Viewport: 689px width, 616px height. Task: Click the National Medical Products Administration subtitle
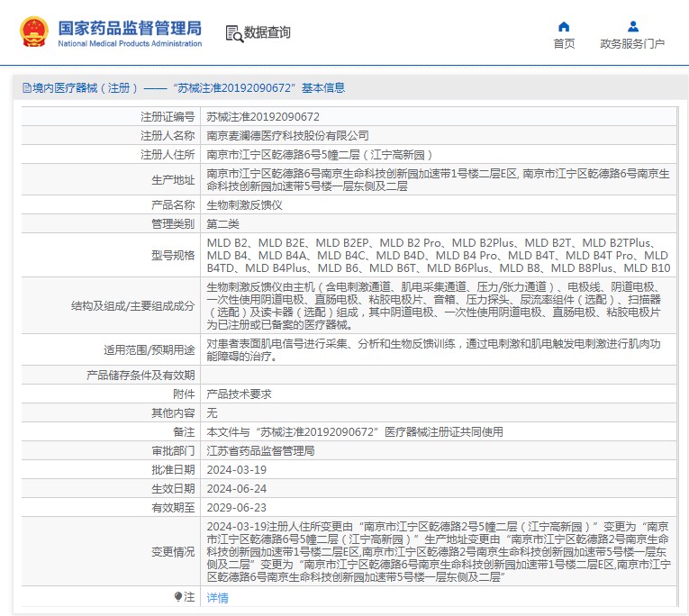click(130, 43)
